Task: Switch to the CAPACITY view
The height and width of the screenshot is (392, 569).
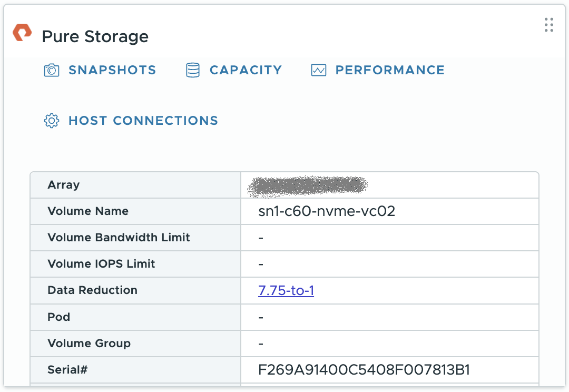Action: (246, 70)
